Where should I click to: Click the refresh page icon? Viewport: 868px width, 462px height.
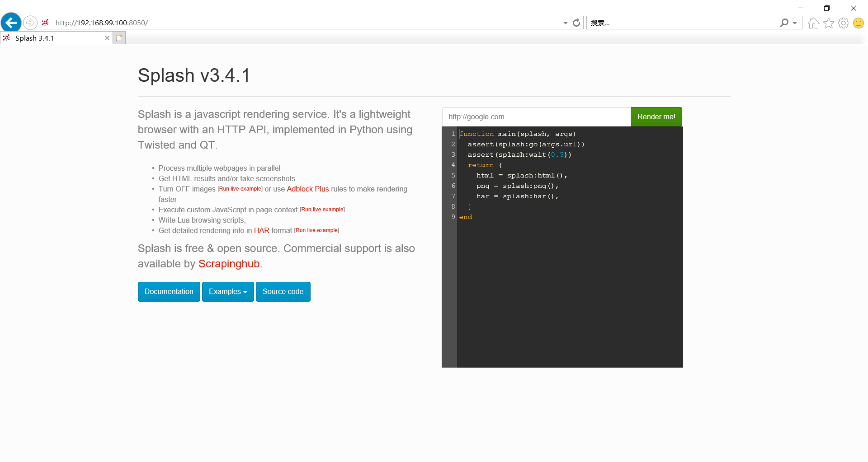pos(576,23)
